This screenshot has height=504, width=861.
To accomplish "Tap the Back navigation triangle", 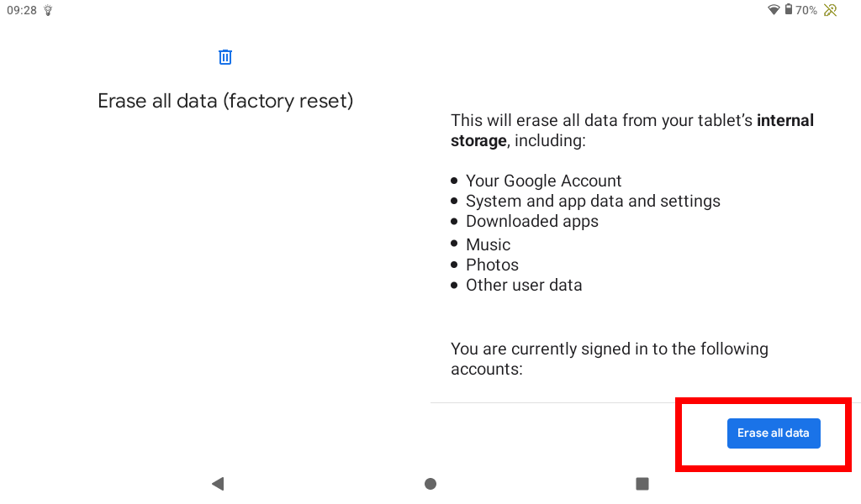I will (x=218, y=484).
